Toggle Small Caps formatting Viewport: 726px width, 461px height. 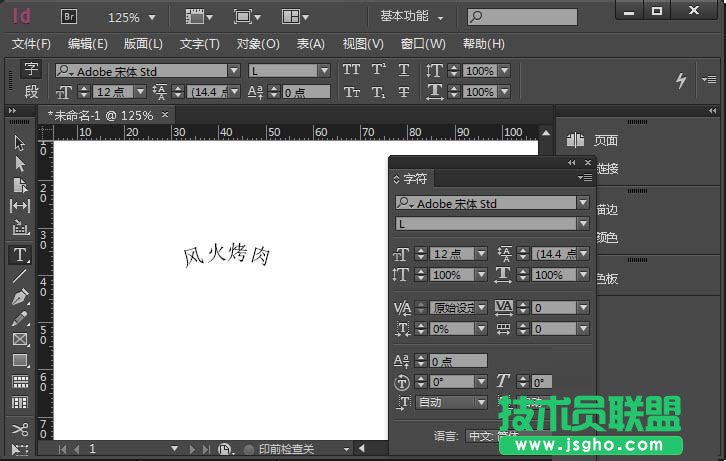coord(351,92)
